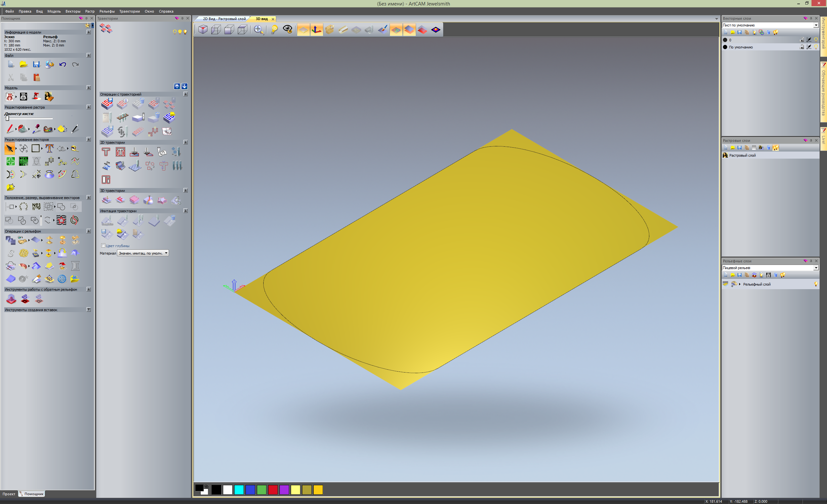Screen dimensions: 827x504
Task: Switch to the Проект panel tab
Action: tap(9, 494)
